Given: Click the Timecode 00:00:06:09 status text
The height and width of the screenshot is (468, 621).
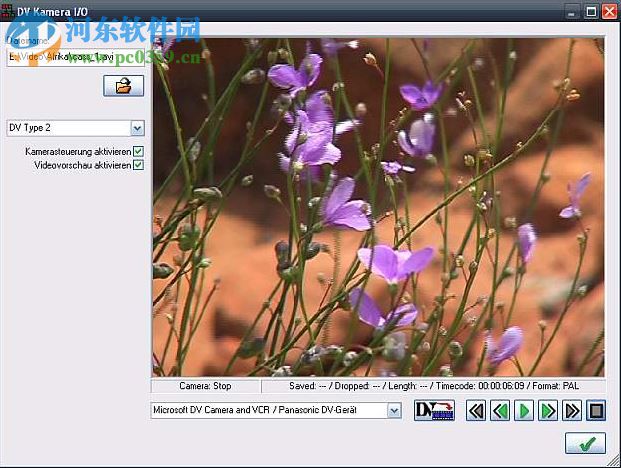Looking at the screenshot, I should click(x=480, y=386).
